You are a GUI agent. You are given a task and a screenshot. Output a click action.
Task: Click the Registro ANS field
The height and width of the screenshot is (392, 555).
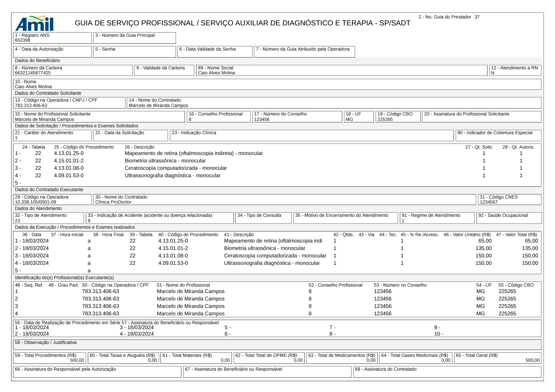click(52, 38)
